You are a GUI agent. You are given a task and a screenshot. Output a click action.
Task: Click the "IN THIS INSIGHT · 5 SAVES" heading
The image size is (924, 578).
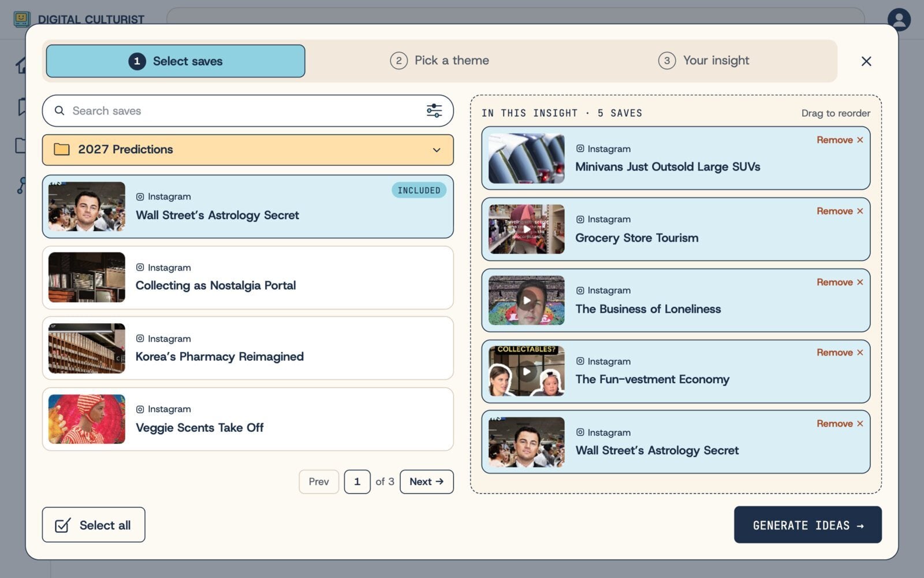pos(562,113)
